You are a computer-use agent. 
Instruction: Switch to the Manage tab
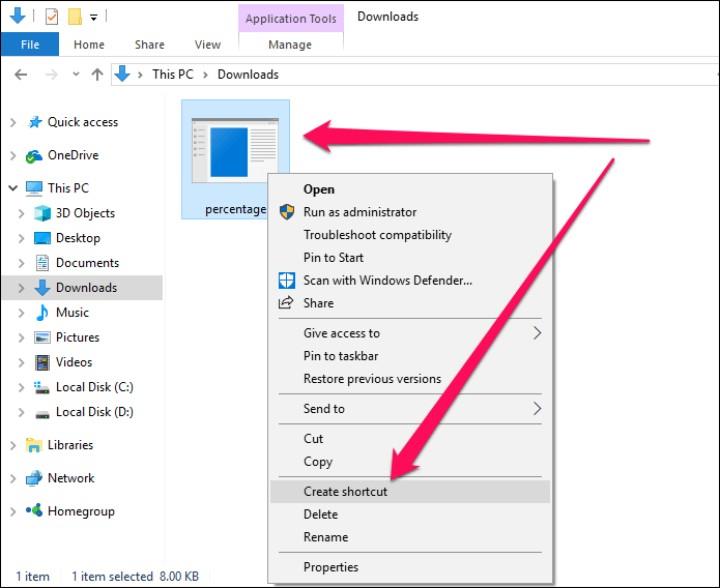[x=291, y=45]
